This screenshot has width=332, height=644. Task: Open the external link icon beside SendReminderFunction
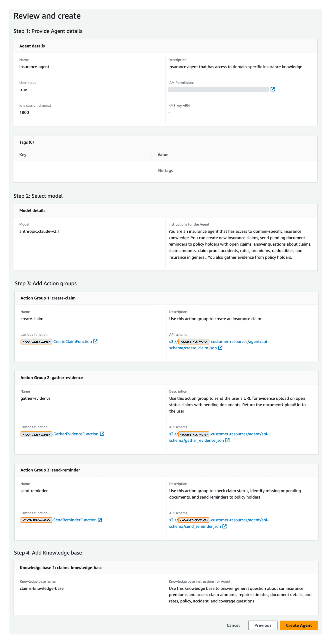point(100,520)
